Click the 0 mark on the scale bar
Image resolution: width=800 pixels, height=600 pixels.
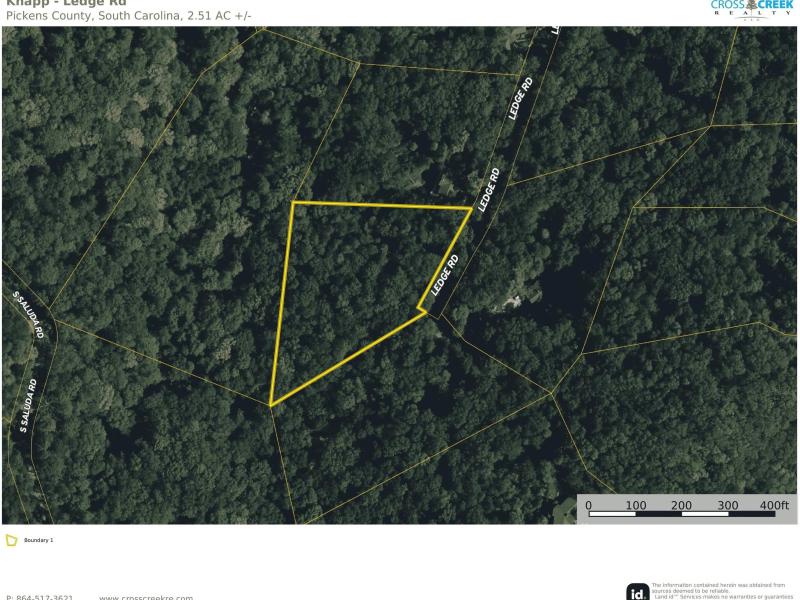click(588, 505)
